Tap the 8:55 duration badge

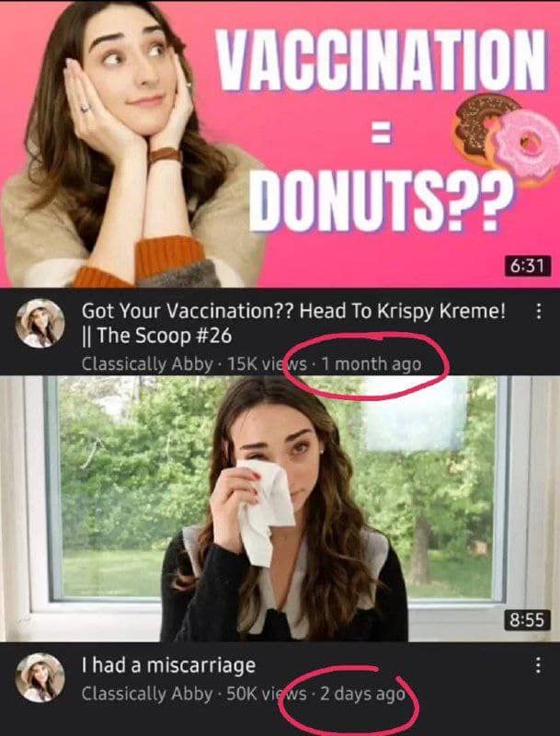coord(528,619)
